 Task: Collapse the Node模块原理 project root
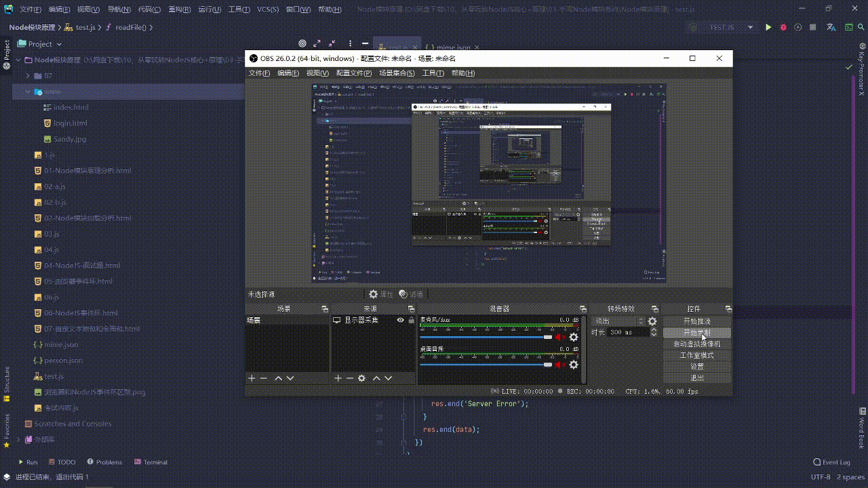click(x=18, y=60)
